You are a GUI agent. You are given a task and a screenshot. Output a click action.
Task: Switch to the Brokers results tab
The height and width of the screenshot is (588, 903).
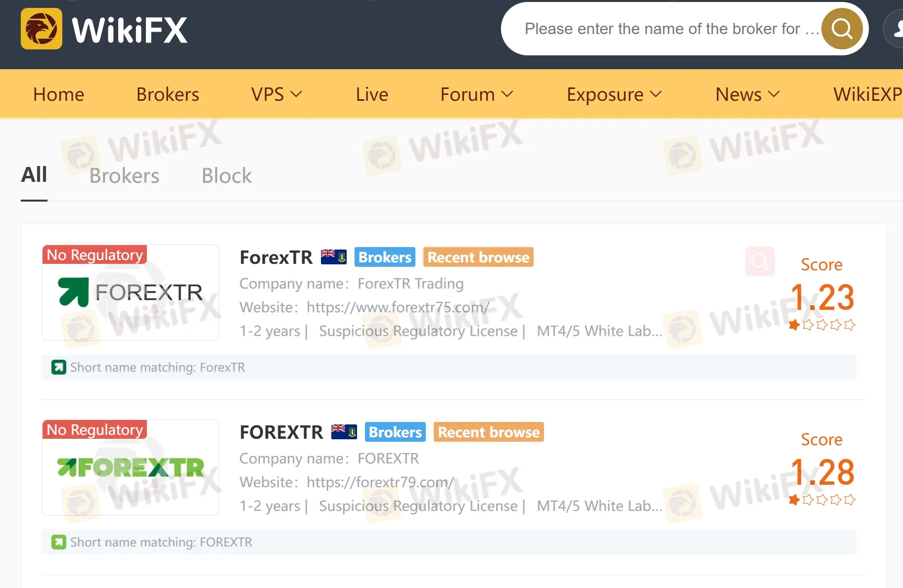pyautogui.click(x=124, y=175)
